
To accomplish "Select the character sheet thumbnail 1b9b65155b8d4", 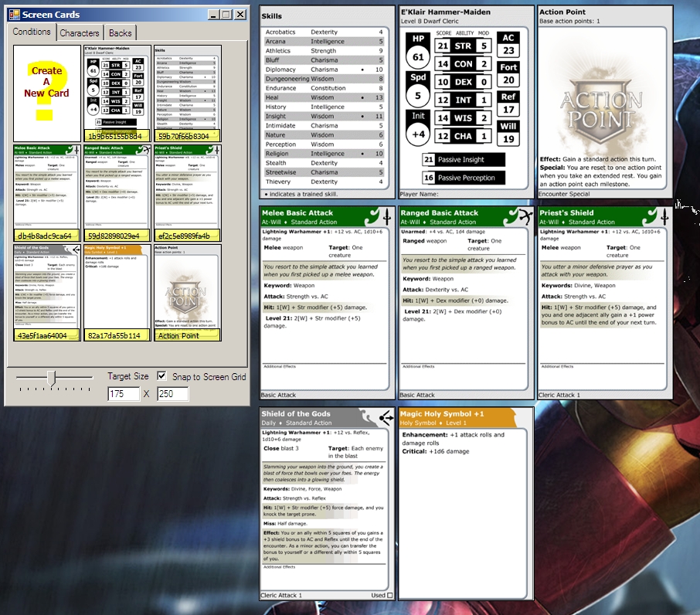I will [x=117, y=93].
